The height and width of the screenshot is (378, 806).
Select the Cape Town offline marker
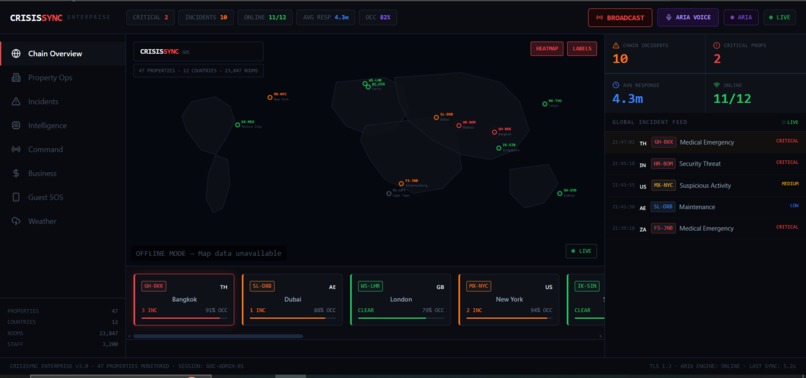[x=389, y=193]
